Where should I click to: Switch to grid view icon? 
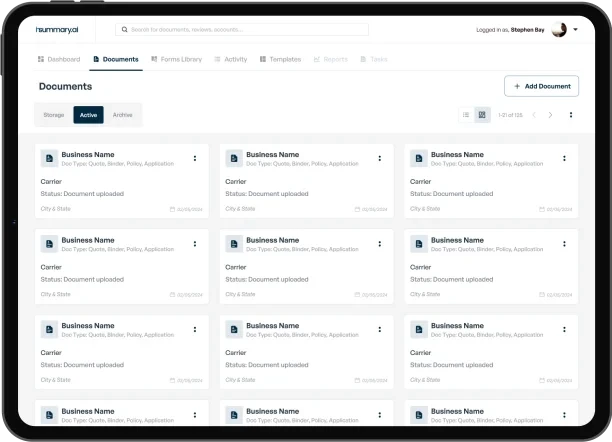click(x=482, y=115)
